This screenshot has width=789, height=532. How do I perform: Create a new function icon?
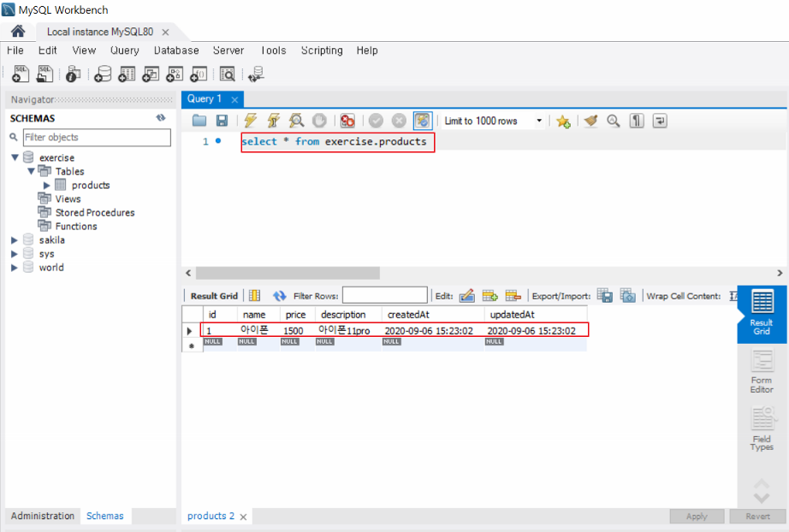pyautogui.click(x=199, y=74)
